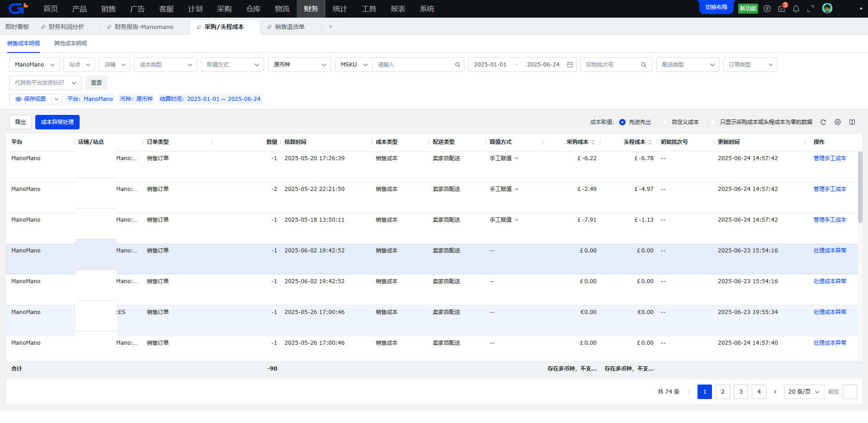Screen dimensions: 868x423
Task: Click the start date 2025-01-01 field
Action: click(490, 65)
